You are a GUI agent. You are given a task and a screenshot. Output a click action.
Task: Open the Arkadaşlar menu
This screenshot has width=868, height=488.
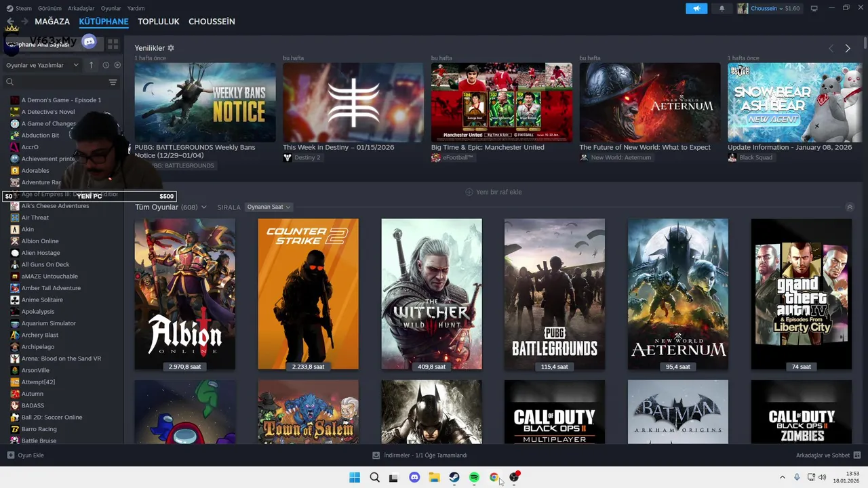point(81,8)
